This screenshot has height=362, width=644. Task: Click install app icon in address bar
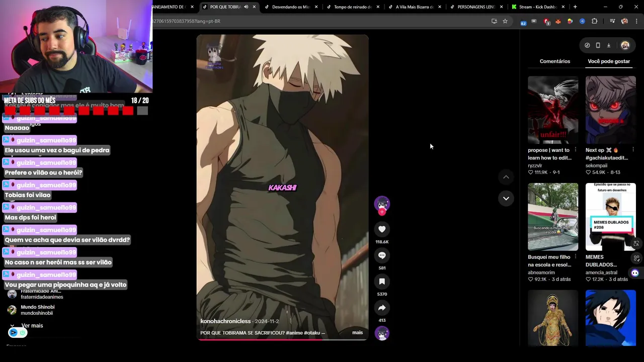pos(494,21)
